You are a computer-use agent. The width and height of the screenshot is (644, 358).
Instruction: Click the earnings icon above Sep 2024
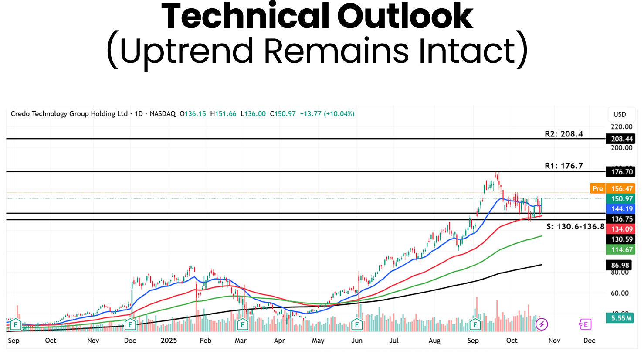(16, 324)
